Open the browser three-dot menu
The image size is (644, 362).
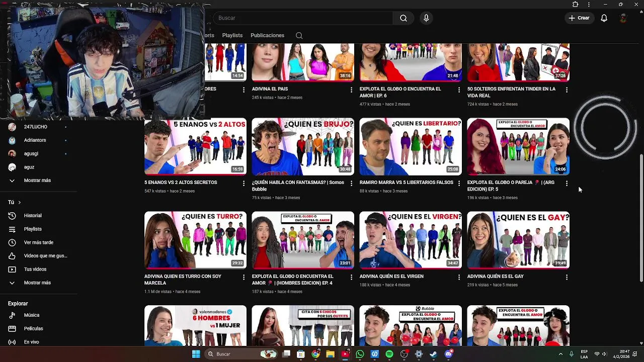point(589,5)
